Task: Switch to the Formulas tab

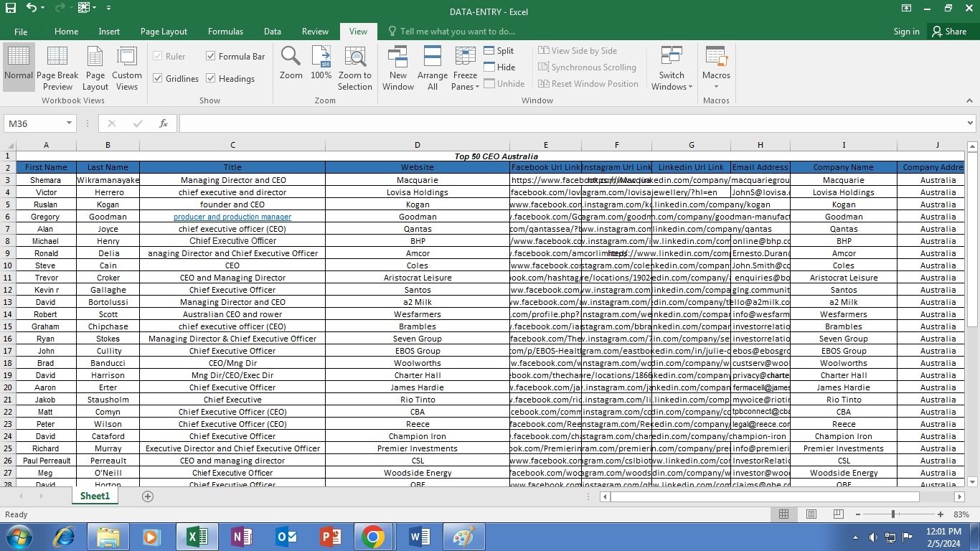Action: click(x=225, y=32)
